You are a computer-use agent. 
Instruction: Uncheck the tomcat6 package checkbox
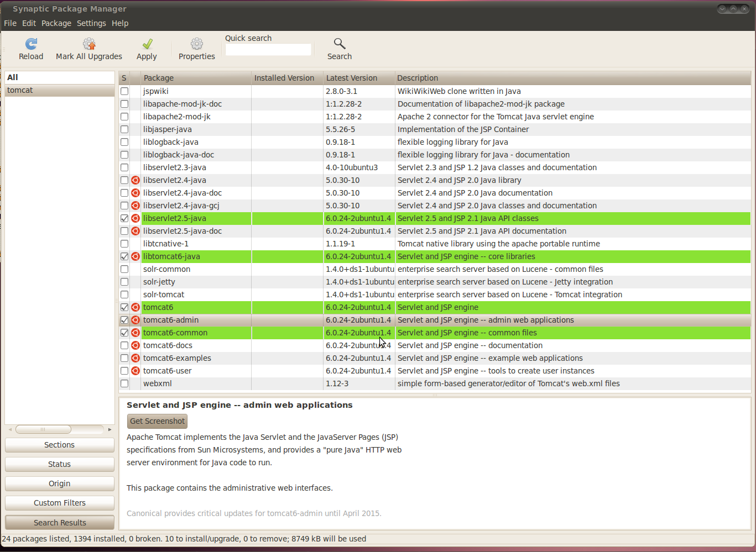pyautogui.click(x=124, y=307)
